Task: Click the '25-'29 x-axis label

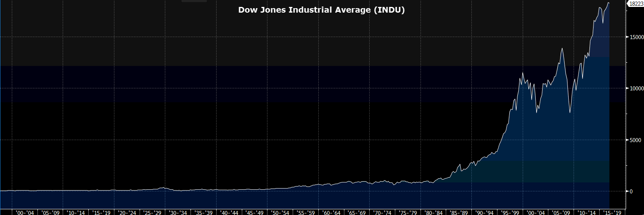Action: pyautogui.click(x=152, y=213)
